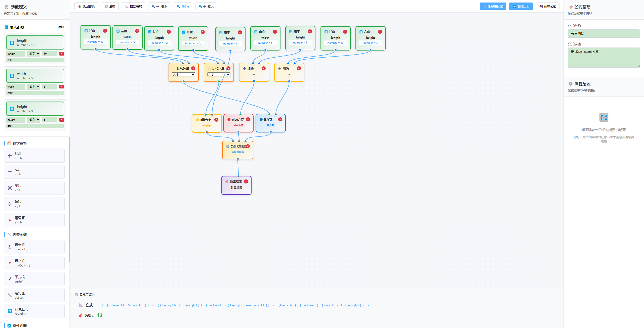
Task: Select the 平方根 sqrt icon
Action: (x=10, y=279)
